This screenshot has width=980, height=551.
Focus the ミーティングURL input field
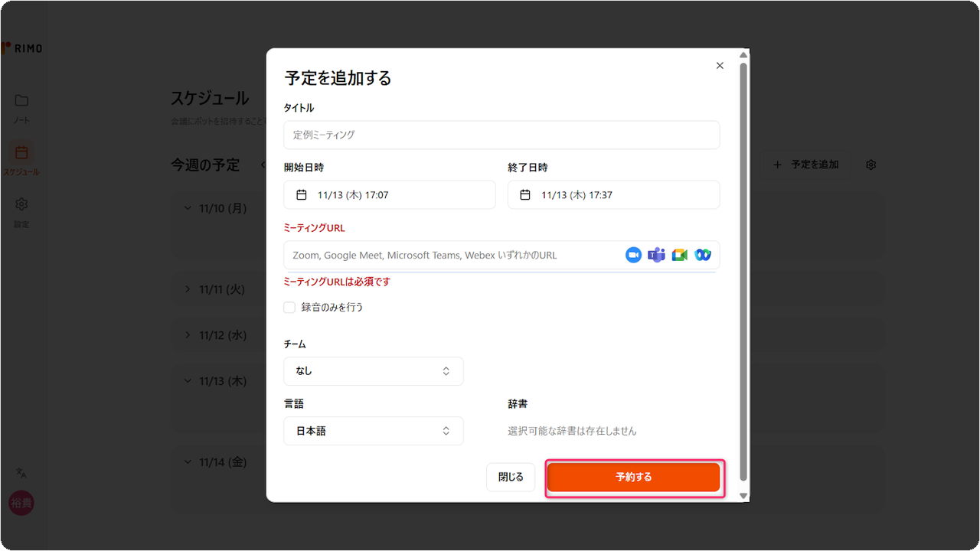tap(501, 256)
